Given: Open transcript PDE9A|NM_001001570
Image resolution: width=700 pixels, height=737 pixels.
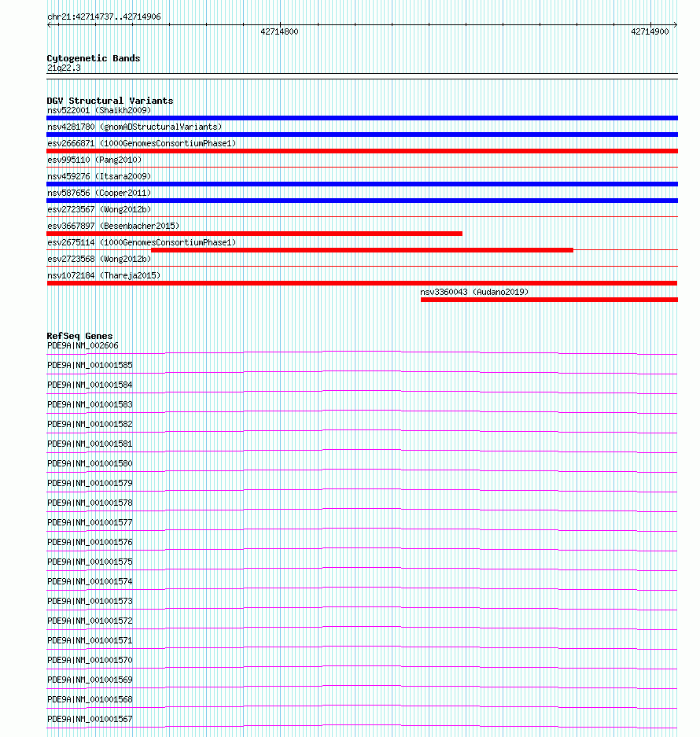Looking at the screenshot, I should [x=90, y=661].
